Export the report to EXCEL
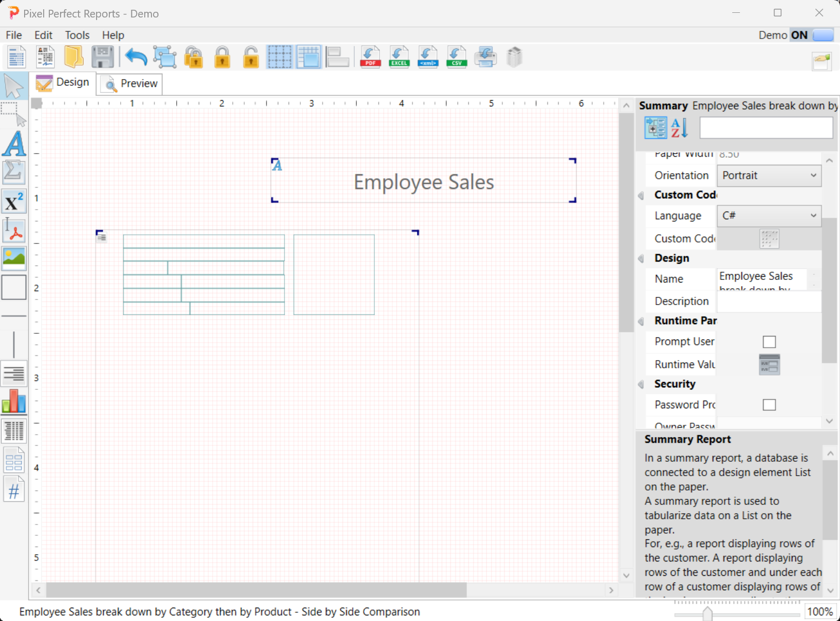 click(x=399, y=57)
